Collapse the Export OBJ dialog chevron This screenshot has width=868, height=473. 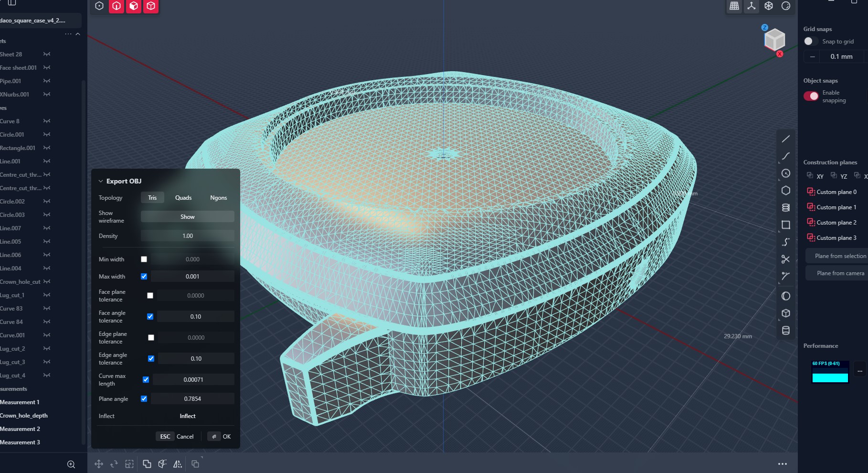coord(101,182)
